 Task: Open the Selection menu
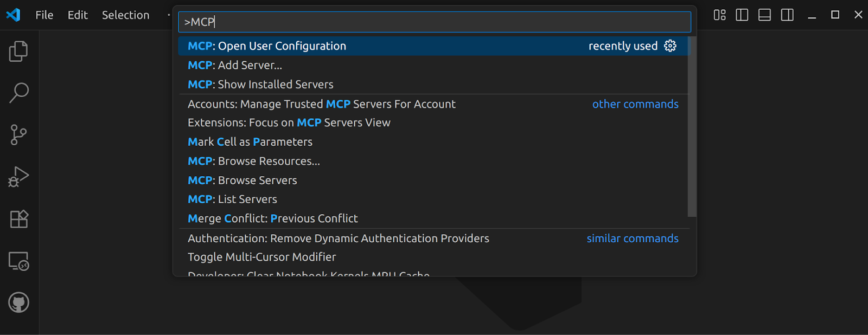click(126, 15)
